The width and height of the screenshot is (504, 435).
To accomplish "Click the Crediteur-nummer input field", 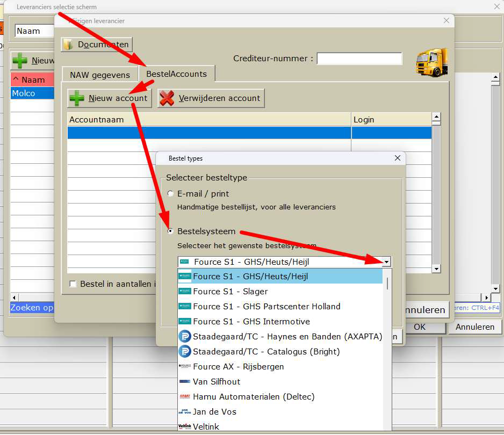I will coord(359,59).
